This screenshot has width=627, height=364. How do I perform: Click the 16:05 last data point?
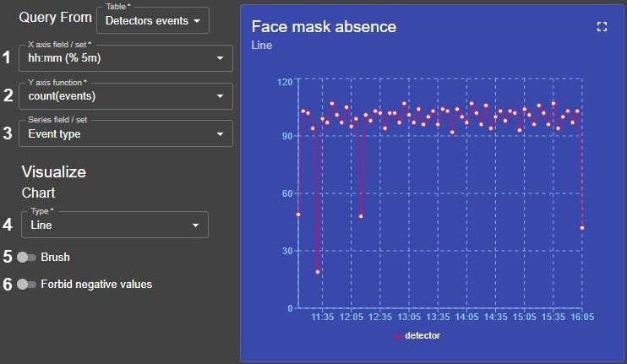(x=582, y=228)
